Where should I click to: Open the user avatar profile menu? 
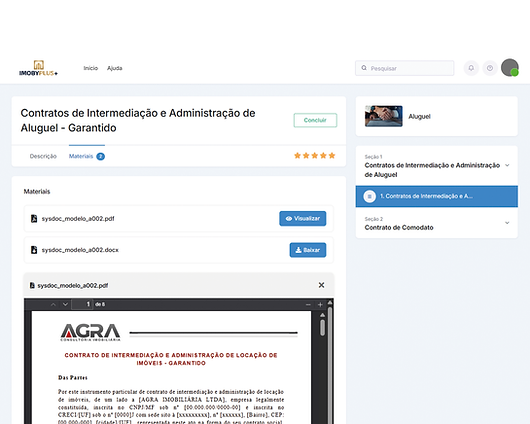[510, 68]
